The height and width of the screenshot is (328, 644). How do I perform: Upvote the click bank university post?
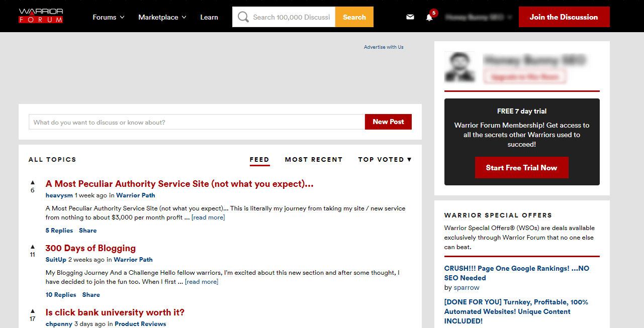(x=33, y=311)
